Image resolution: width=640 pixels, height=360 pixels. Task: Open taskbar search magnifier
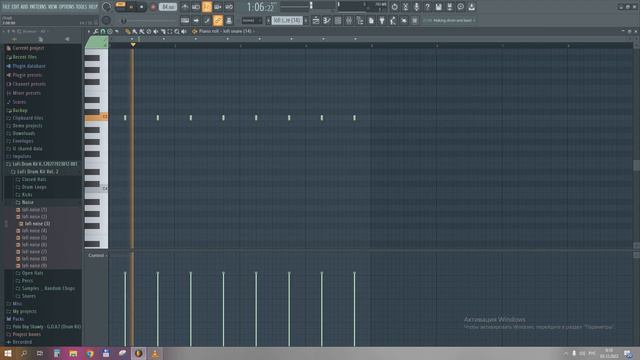pyautogui.click(x=24, y=353)
